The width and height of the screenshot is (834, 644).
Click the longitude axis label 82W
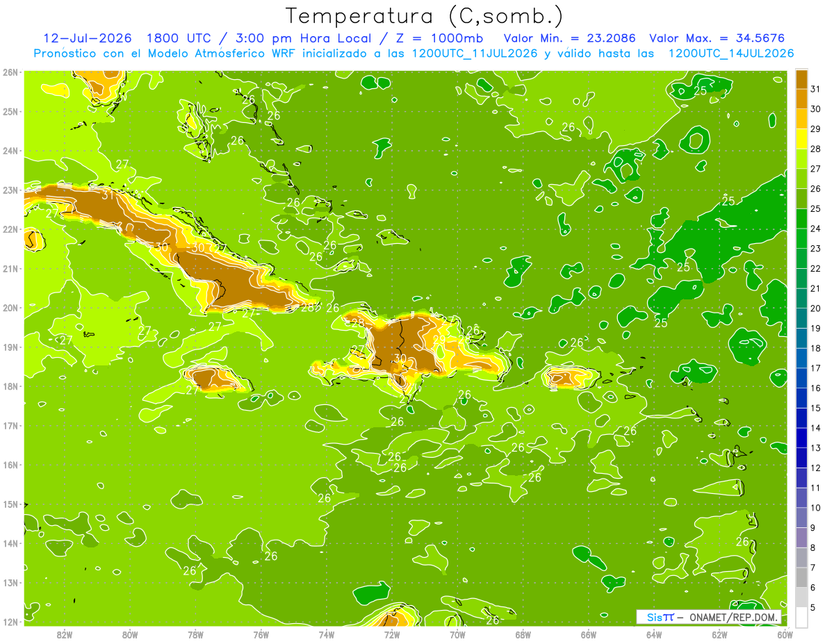coord(65,634)
